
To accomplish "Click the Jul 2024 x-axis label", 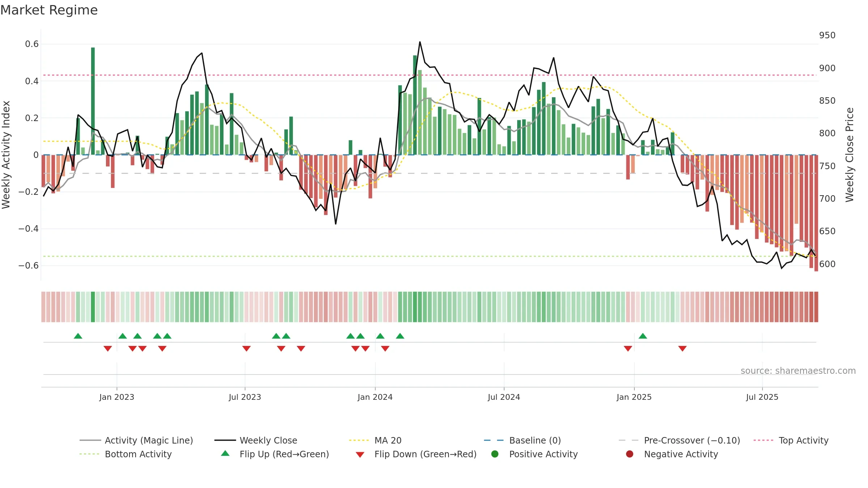I will 504,397.
